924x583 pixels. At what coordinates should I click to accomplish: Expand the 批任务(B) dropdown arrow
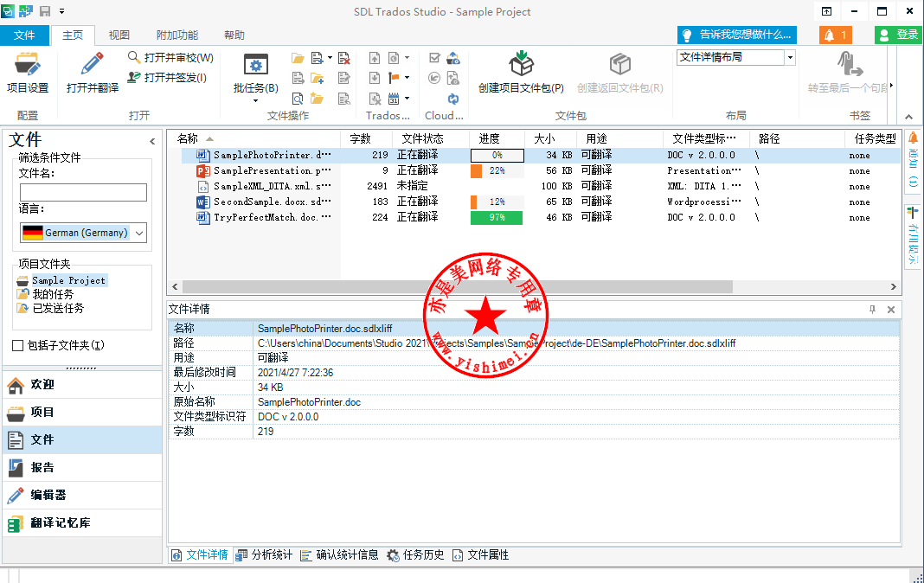256,100
